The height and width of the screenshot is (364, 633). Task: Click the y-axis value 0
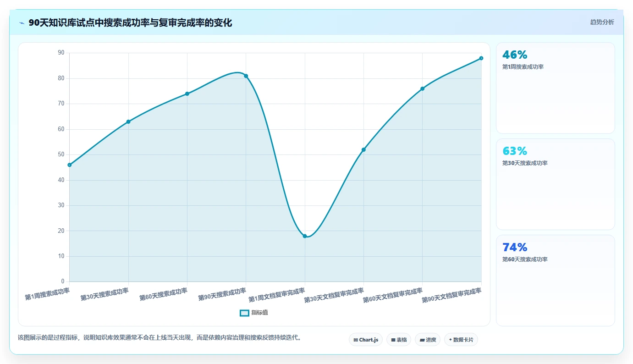click(63, 281)
